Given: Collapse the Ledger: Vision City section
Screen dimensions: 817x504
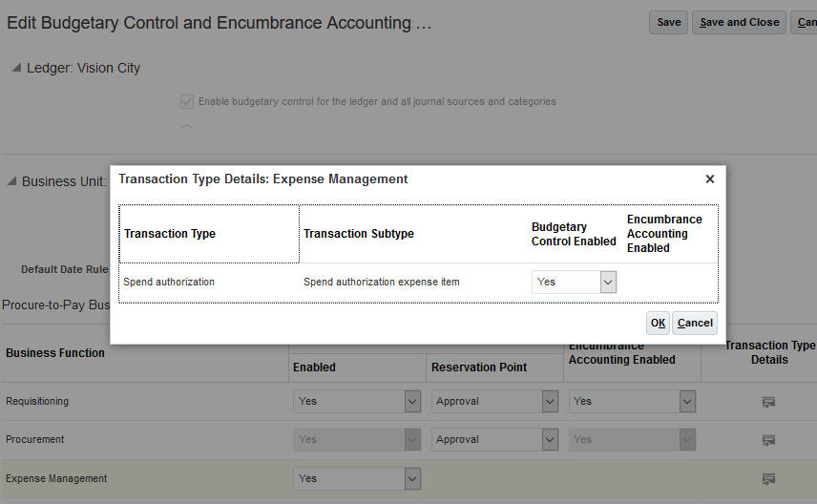Looking at the screenshot, I should (16, 68).
